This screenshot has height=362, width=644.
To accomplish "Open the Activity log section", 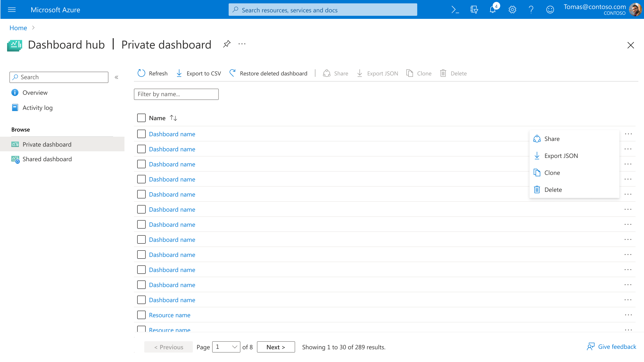I will tap(37, 107).
